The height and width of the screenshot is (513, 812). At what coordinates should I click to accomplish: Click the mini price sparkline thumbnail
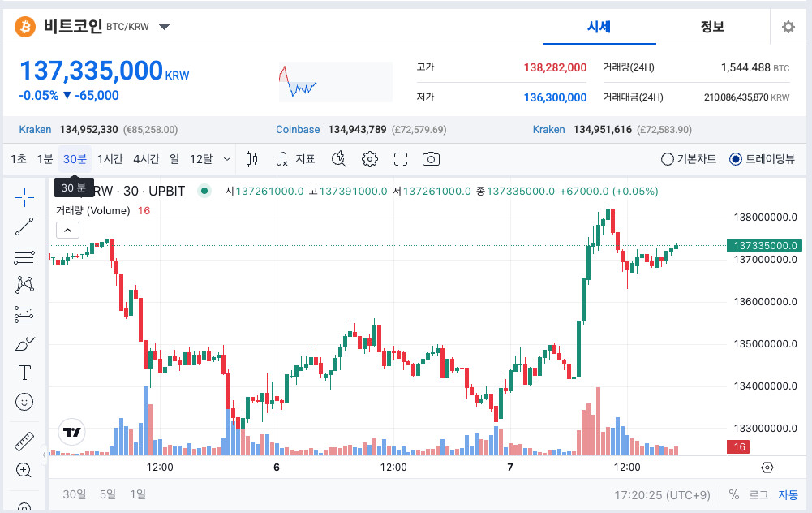[336, 82]
